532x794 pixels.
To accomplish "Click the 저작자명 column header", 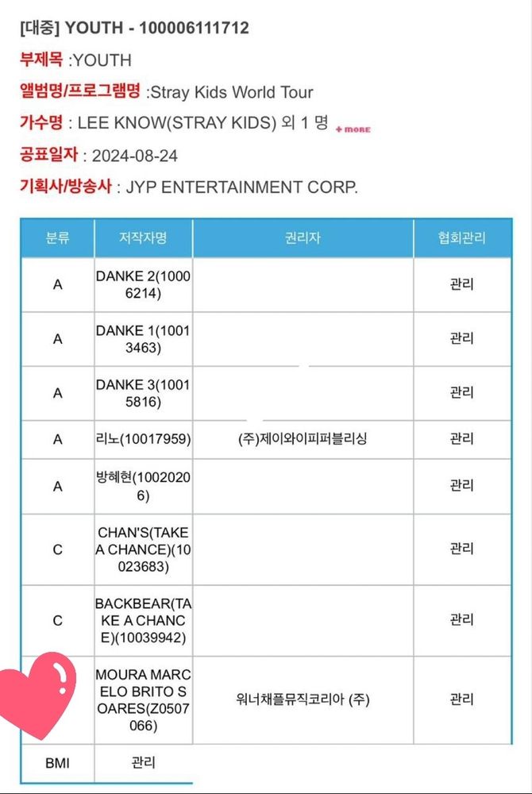I will coord(143,237).
